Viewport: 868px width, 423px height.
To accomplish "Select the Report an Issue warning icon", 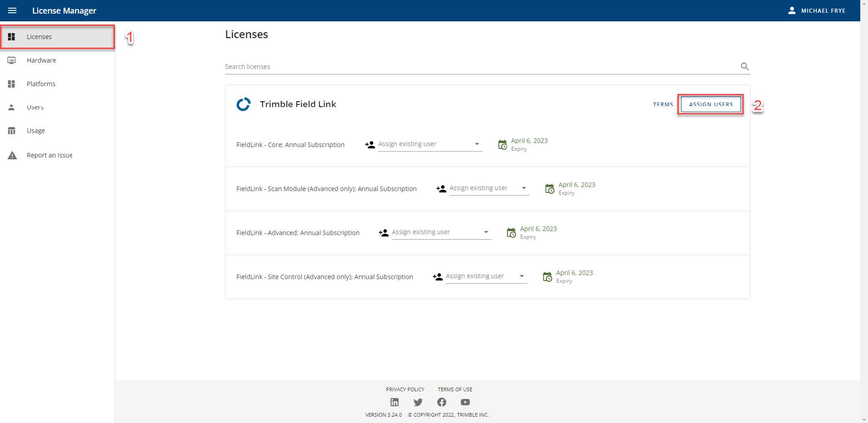I will click(12, 155).
